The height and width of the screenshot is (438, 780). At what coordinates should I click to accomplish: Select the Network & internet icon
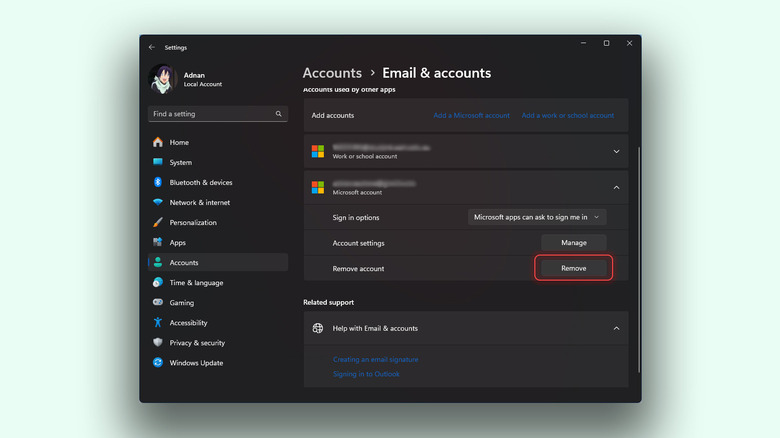coord(158,202)
